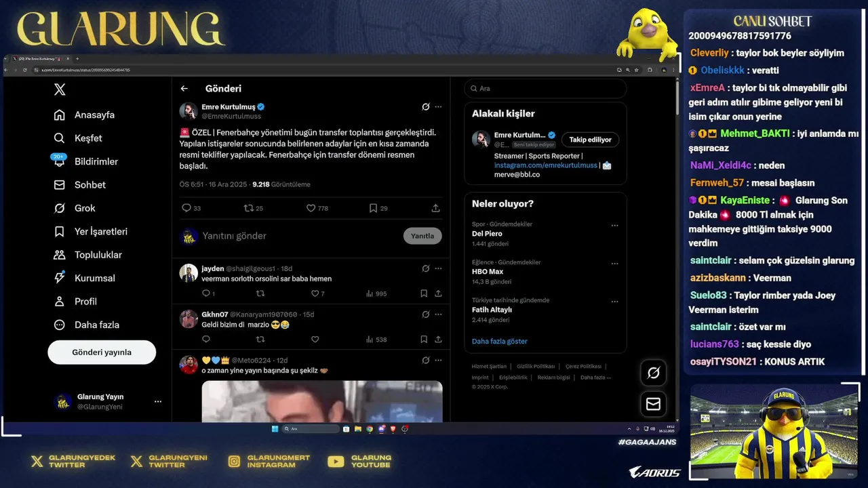Open Kurumsal in the sidebar
Viewport: 868px width, 488px height.
point(85,278)
